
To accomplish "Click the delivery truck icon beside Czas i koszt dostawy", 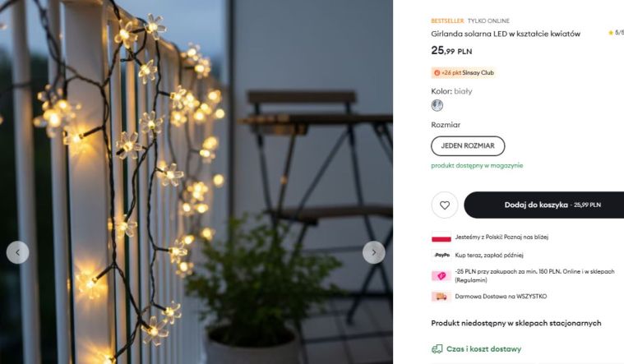I will [437, 349].
